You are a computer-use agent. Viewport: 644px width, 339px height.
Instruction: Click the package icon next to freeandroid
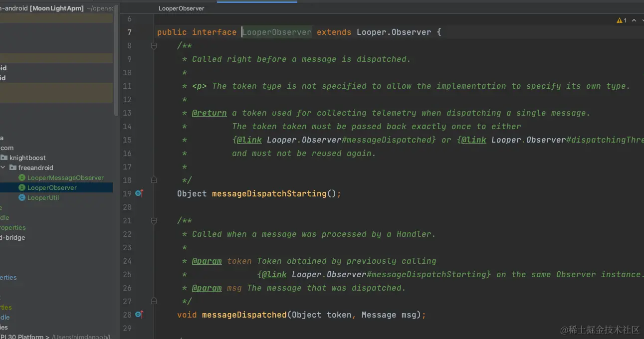(x=13, y=168)
